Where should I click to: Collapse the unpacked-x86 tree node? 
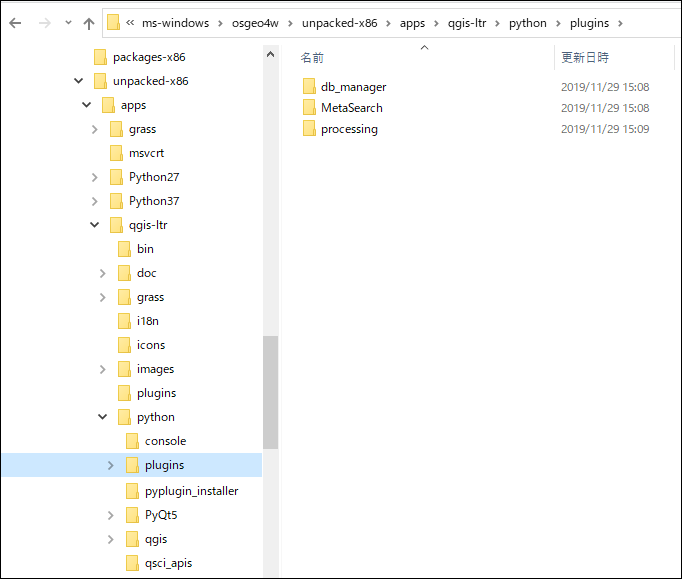pos(78,81)
